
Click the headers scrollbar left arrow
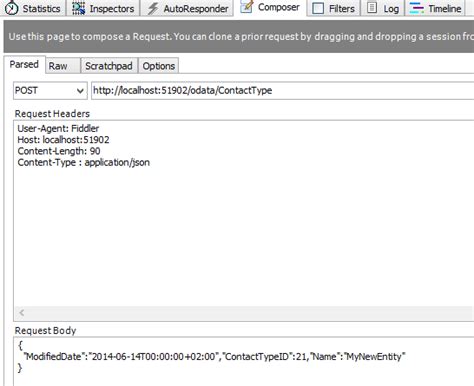click(x=22, y=313)
